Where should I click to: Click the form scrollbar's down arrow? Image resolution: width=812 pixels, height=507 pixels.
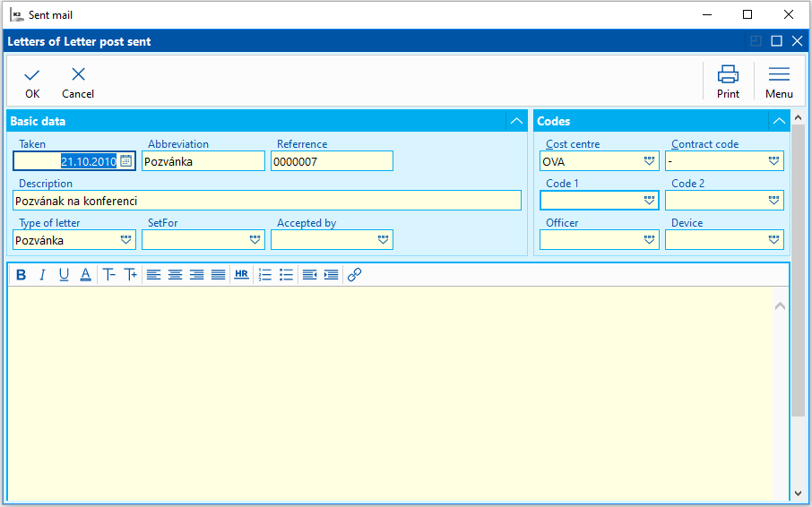(798, 494)
